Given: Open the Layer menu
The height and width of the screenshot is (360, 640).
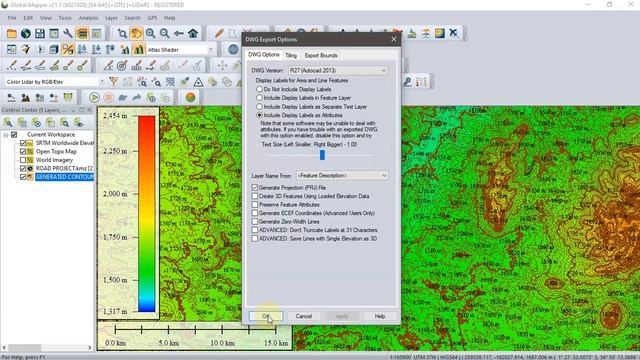Looking at the screenshot, I should coord(111,18).
